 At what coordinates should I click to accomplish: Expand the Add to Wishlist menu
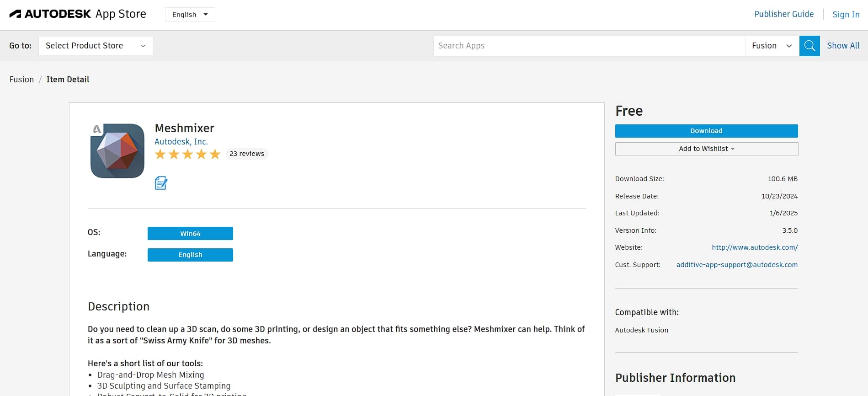pos(706,149)
